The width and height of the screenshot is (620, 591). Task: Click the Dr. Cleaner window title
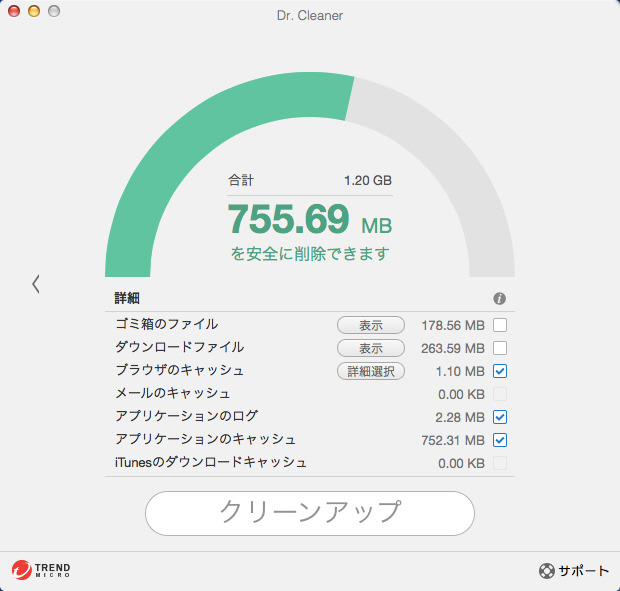(x=310, y=15)
